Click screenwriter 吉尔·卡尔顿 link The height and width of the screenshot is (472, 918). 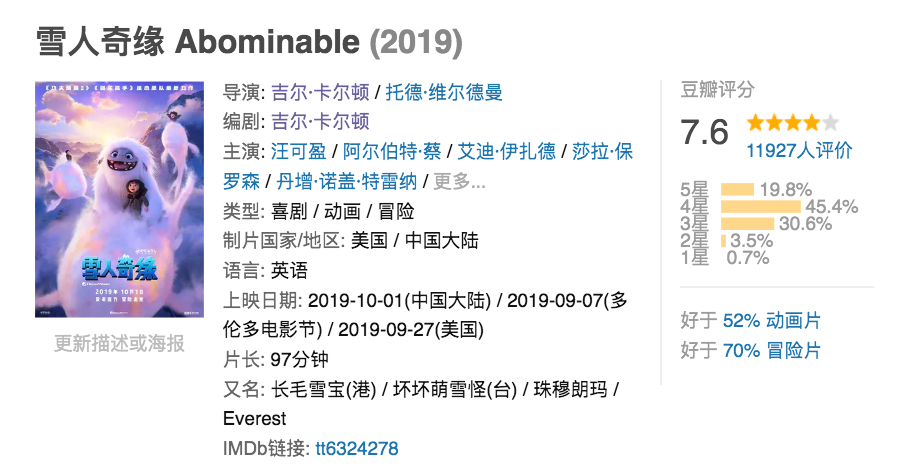tap(320, 122)
